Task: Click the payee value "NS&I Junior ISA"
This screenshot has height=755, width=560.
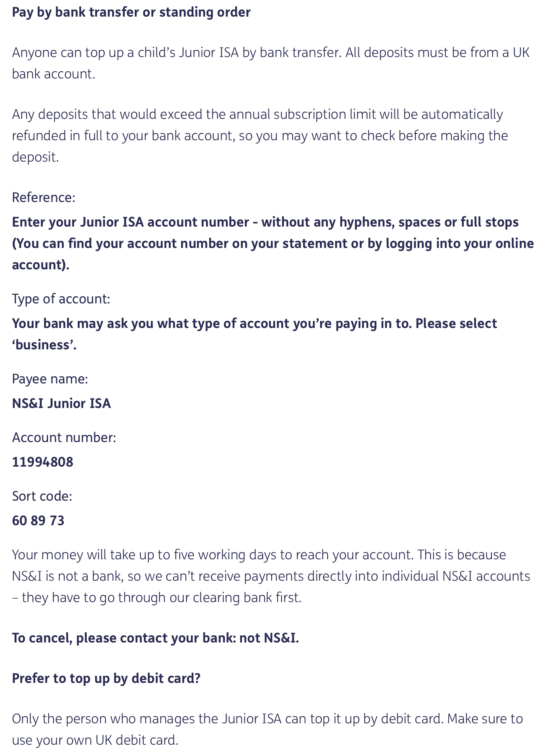Action: point(61,403)
